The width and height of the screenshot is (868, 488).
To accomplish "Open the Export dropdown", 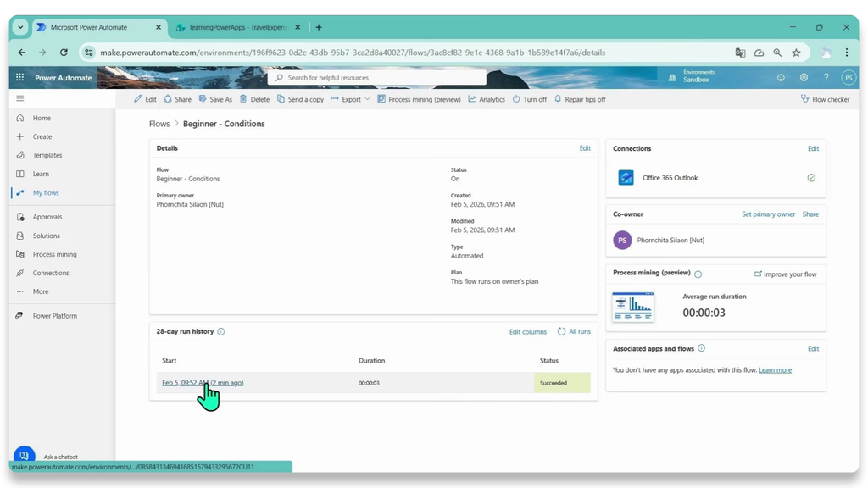I will point(350,100).
